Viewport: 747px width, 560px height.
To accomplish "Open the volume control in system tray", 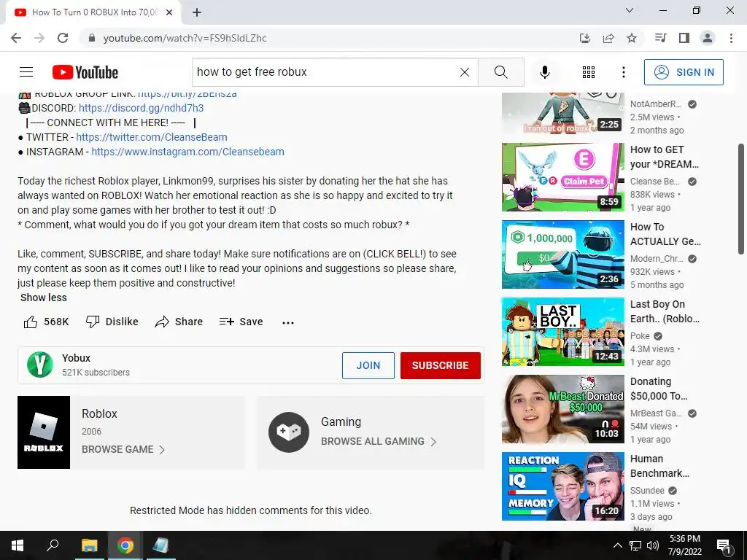I will (x=653, y=545).
